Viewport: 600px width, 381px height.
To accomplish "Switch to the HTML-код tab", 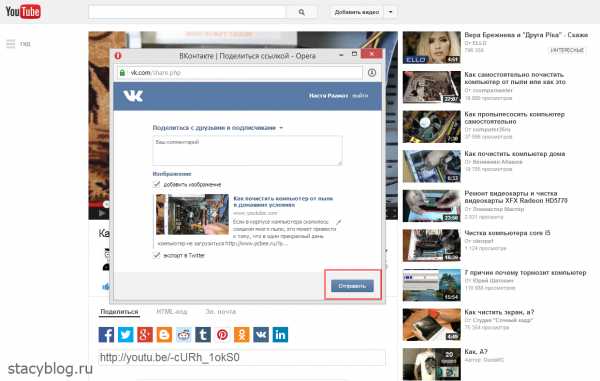I will coord(171,312).
